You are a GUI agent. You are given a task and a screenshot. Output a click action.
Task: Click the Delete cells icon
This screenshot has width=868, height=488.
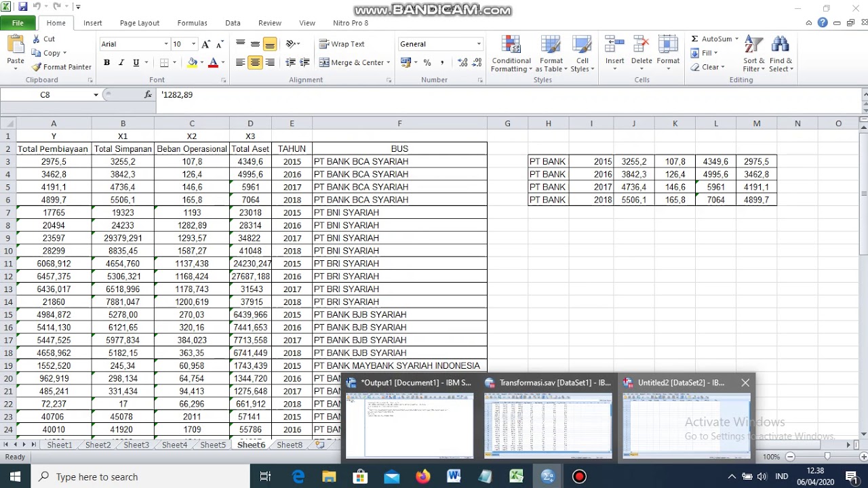642,45
